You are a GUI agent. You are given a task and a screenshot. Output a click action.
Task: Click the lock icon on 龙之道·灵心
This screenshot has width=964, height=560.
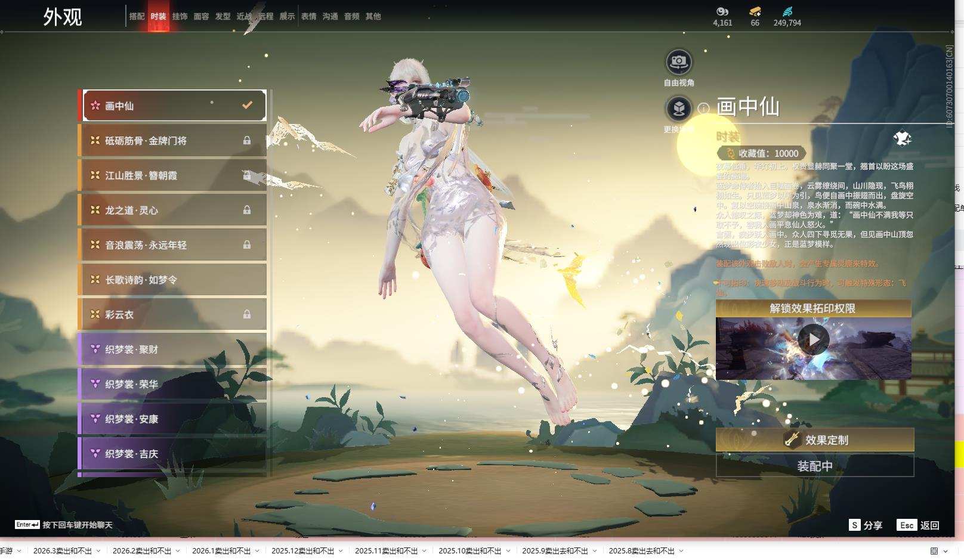[247, 210]
